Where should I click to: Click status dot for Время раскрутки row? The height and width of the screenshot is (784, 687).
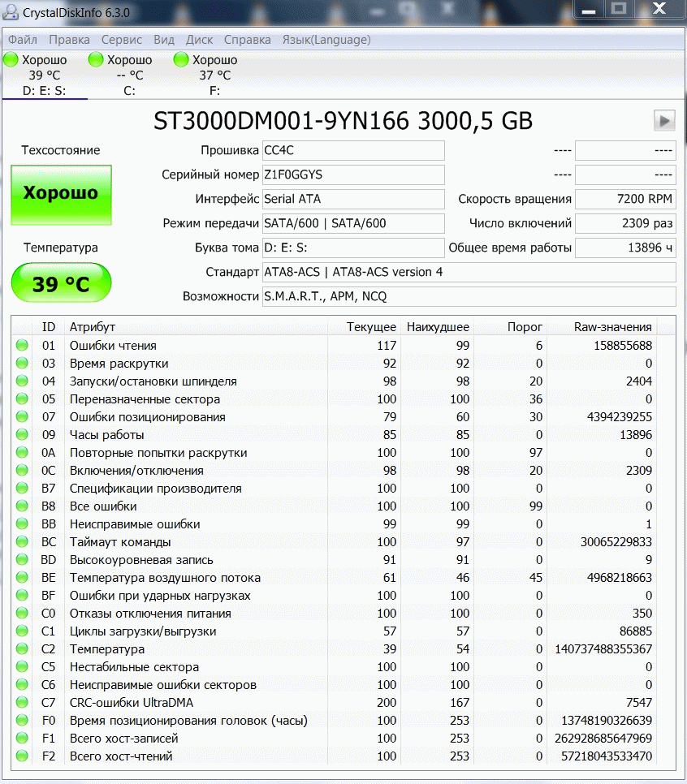pyautogui.click(x=22, y=363)
